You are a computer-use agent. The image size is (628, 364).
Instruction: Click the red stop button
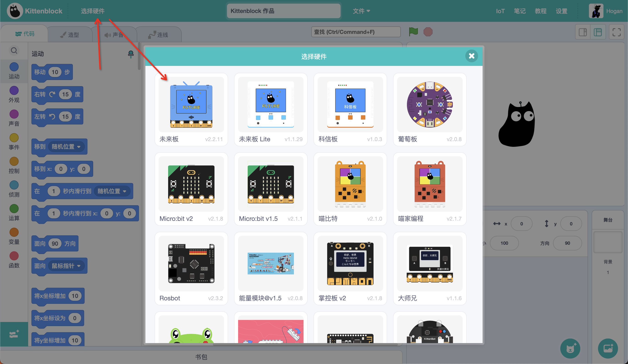[x=428, y=32]
